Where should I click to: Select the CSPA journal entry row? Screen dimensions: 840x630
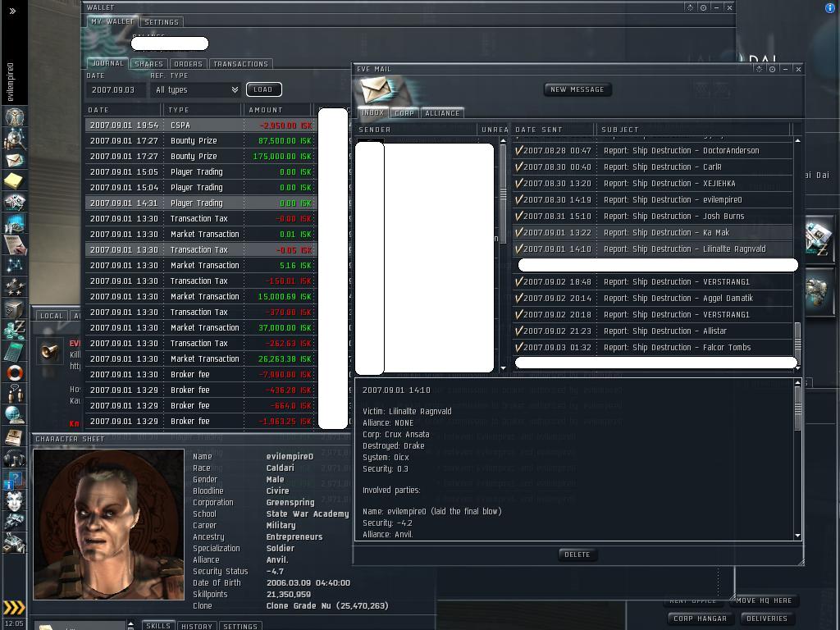point(201,126)
